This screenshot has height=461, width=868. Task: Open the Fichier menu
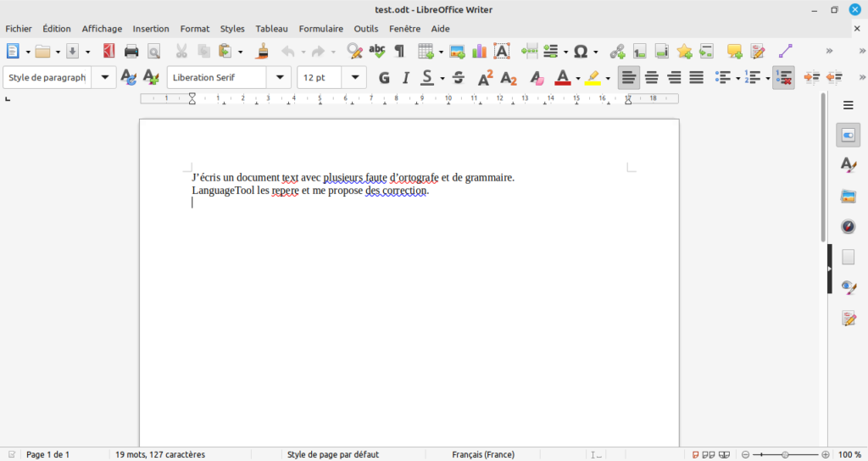(x=19, y=29)
